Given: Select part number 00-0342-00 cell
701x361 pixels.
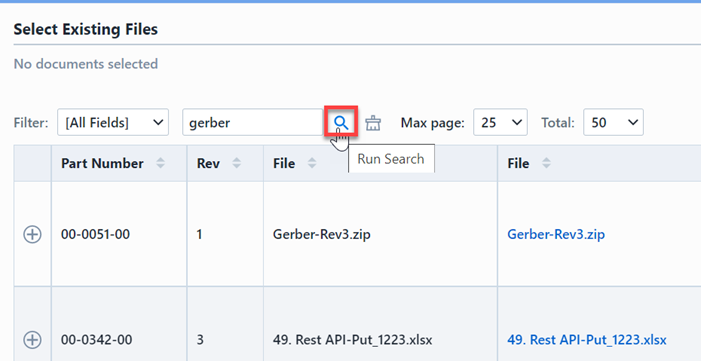Looking at the screenshot, I should (119, 325).
